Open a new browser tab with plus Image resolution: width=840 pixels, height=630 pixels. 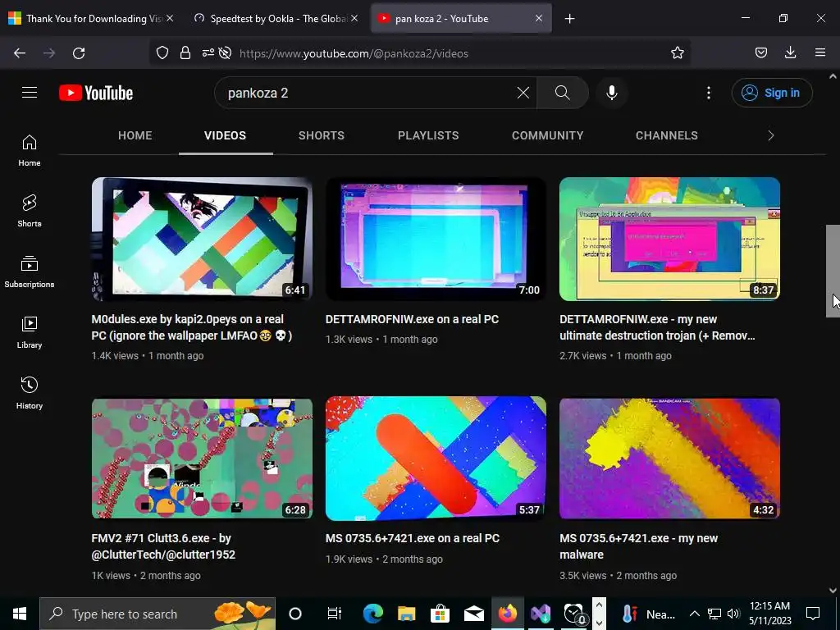[x=569, y=19]
